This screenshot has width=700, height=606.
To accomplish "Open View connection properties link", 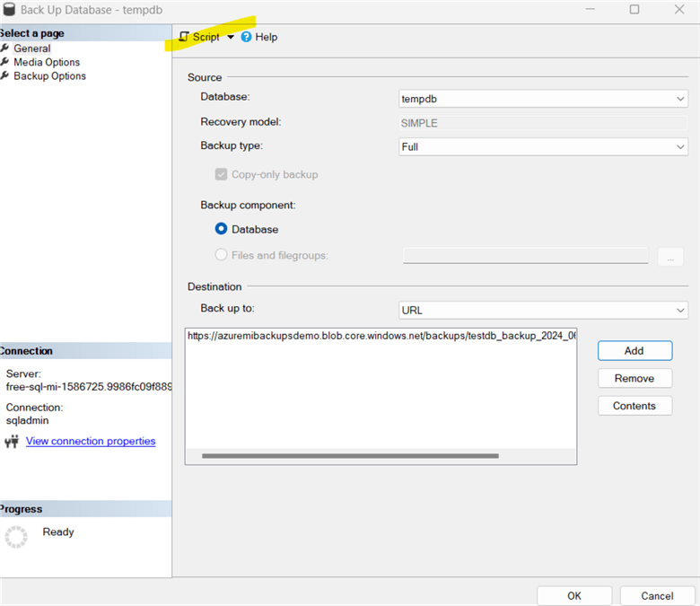I will click(91, 441).
